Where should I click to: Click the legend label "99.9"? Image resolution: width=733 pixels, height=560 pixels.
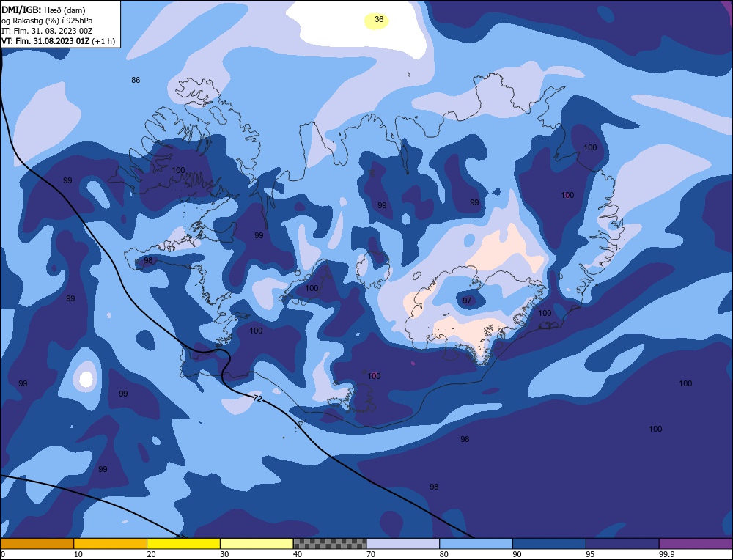(666, 554)
